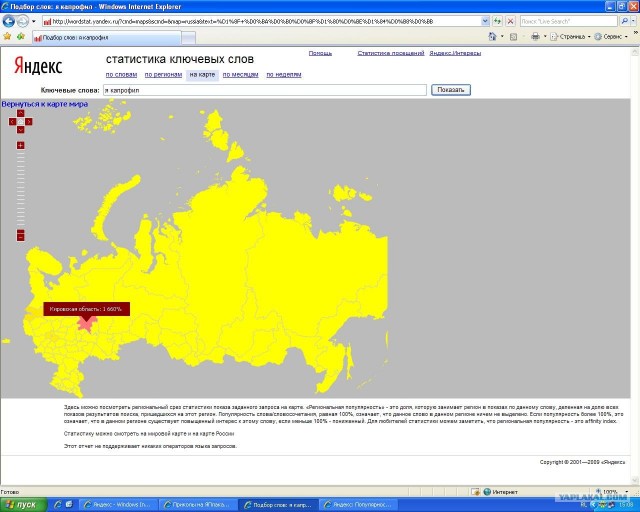Click the 'Интернет' security zone in status bar

[x=501, y=492]
